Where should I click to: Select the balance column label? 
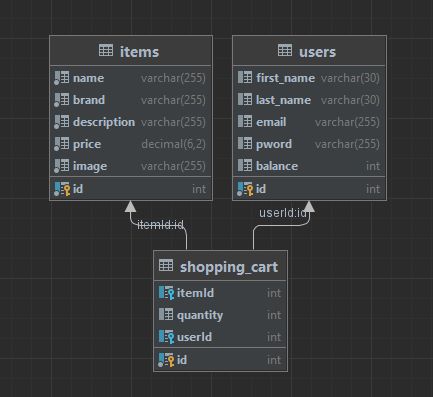tap(277, 166)
